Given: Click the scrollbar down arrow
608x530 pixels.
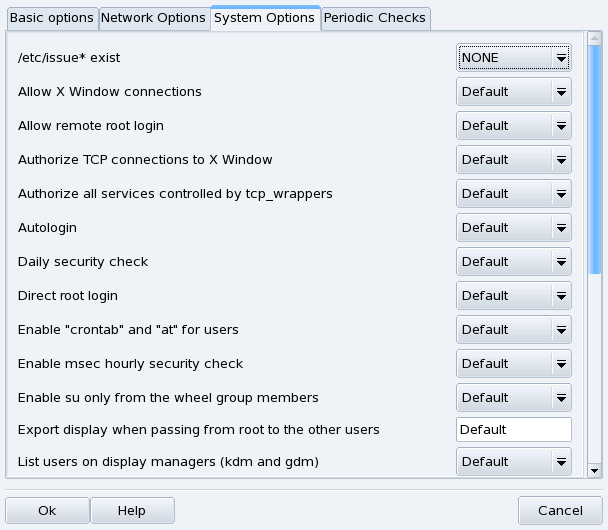Looking at the screenshot, I should 595,469.
